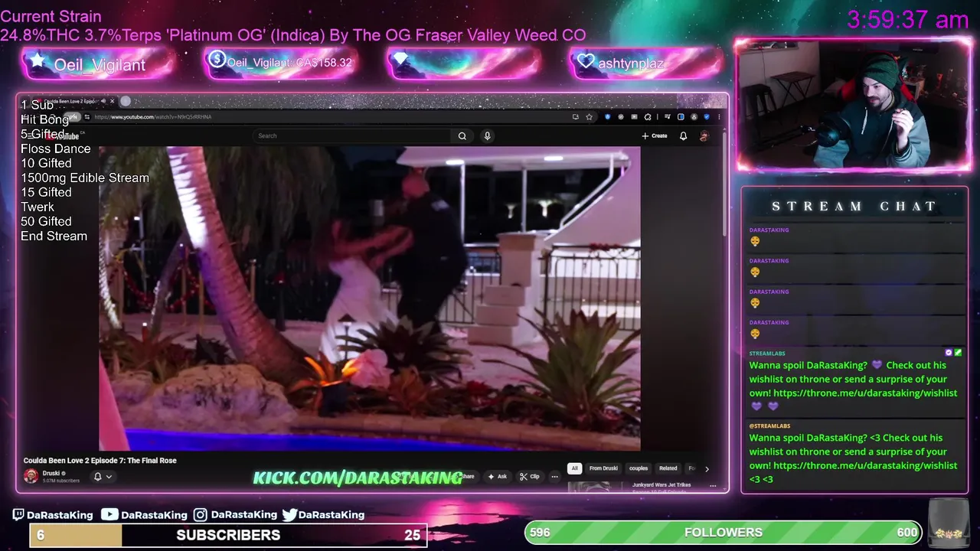
Task: Select the From Druski filter chip
Action: tap(603, 468)
